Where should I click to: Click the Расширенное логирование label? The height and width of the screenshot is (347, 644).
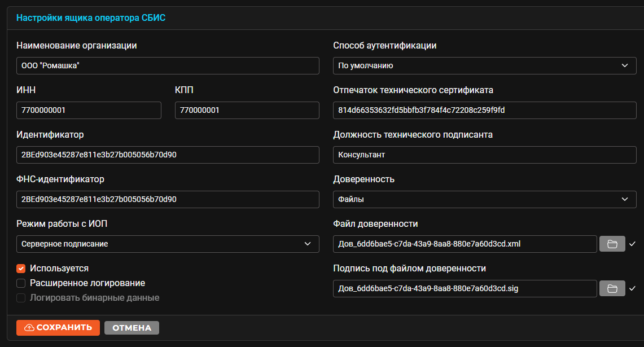tap(87, 283)
